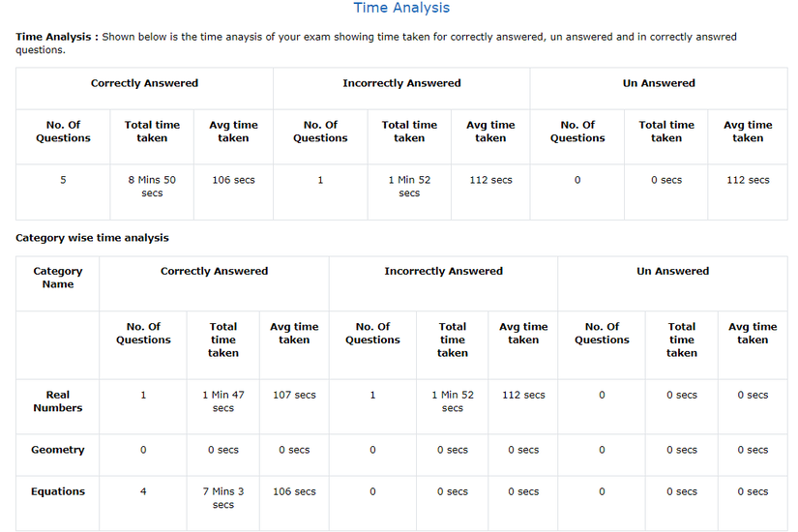Click the Category Name column header

point(58,278)
